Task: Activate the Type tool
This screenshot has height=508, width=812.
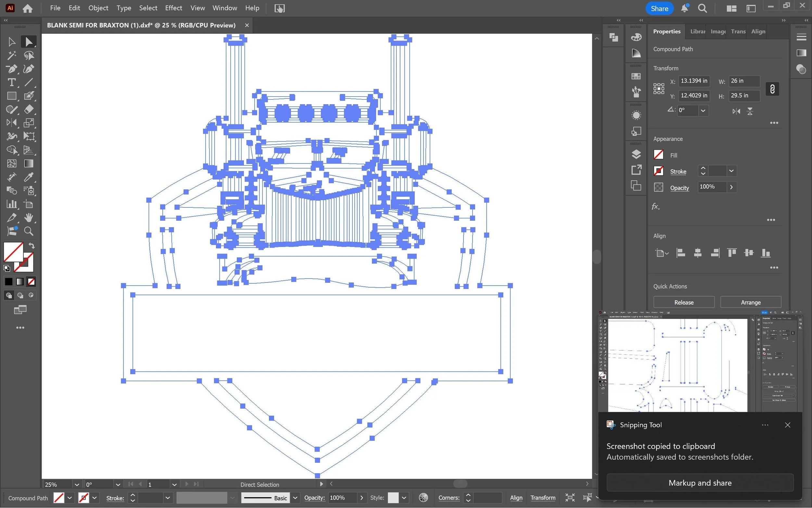Action: 11,82
